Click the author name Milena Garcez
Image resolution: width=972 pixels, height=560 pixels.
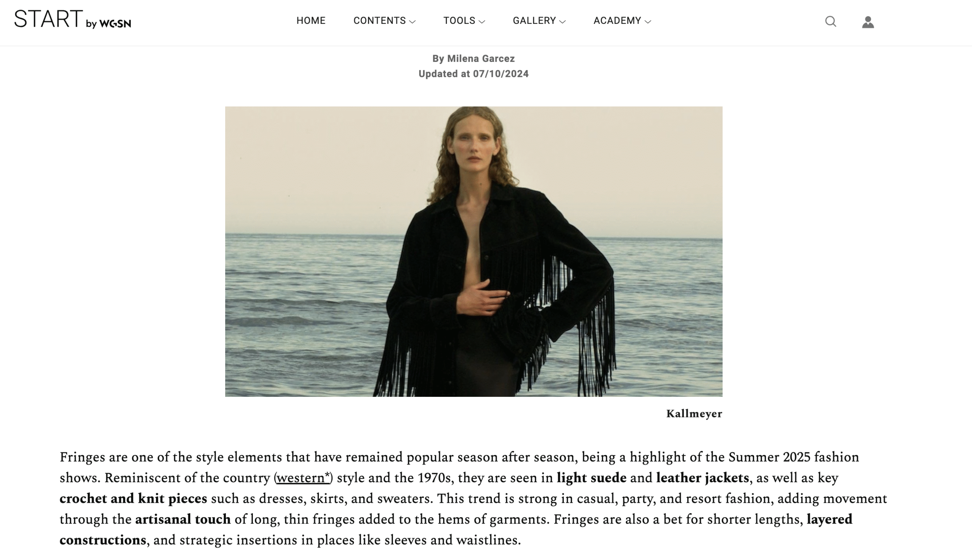tap(481, 58)
